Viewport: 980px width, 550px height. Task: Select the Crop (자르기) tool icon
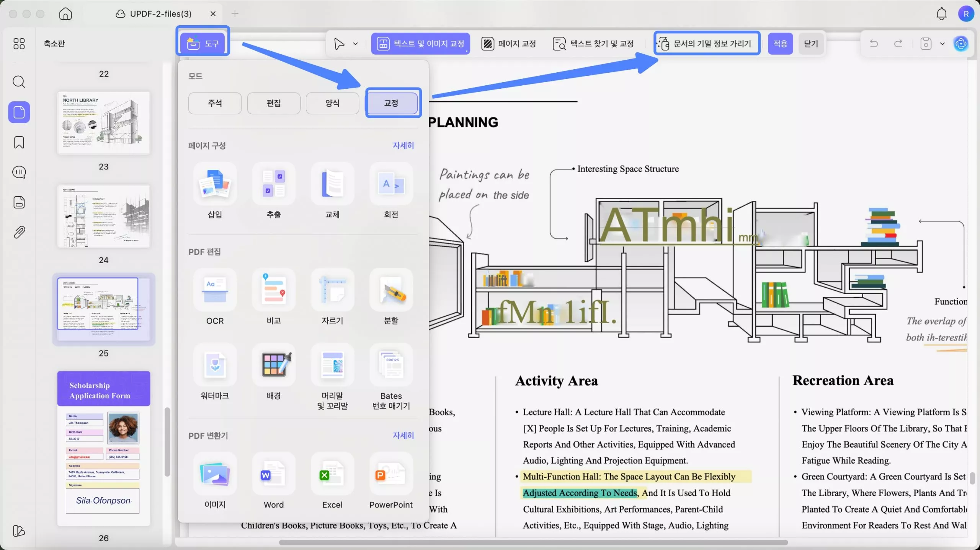pyautogui.click(x=332, y=290)
